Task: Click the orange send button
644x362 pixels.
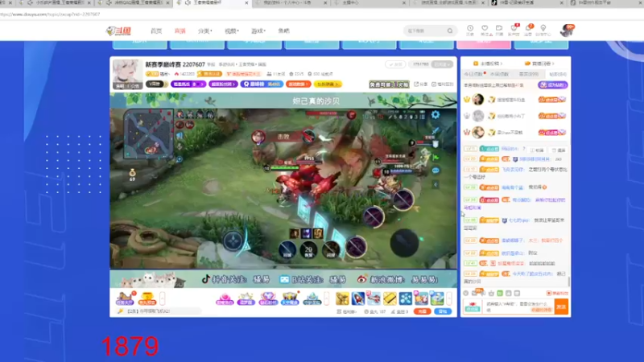Action: [x=561, y=306]
